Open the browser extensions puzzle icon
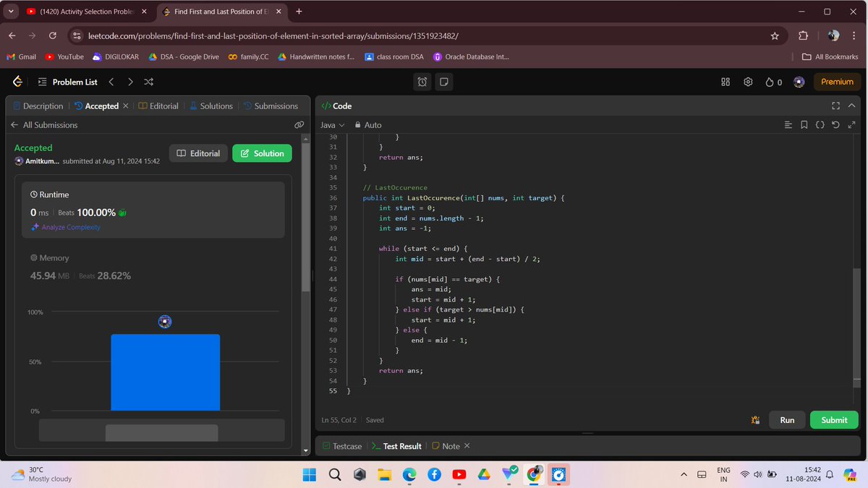The width and height of the screenshot is (868, 488). point(803,35)
